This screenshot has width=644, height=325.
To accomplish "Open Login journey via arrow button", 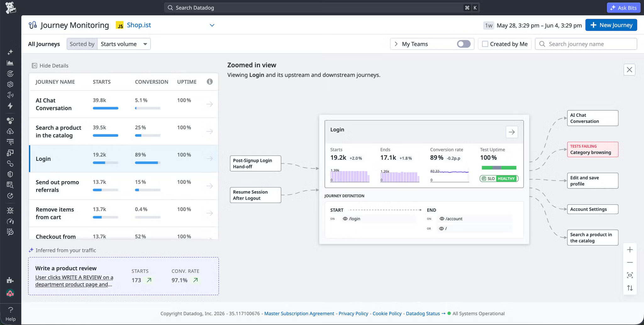I will [512, 132].
